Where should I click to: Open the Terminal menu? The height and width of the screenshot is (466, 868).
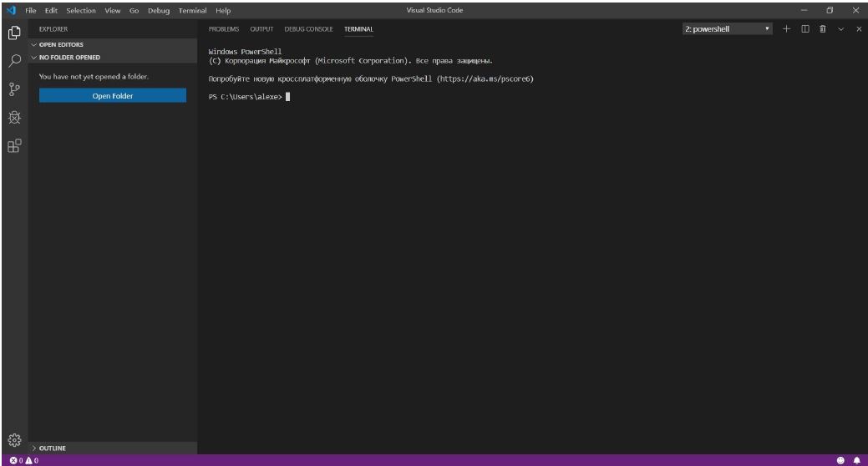pos(191,10)
